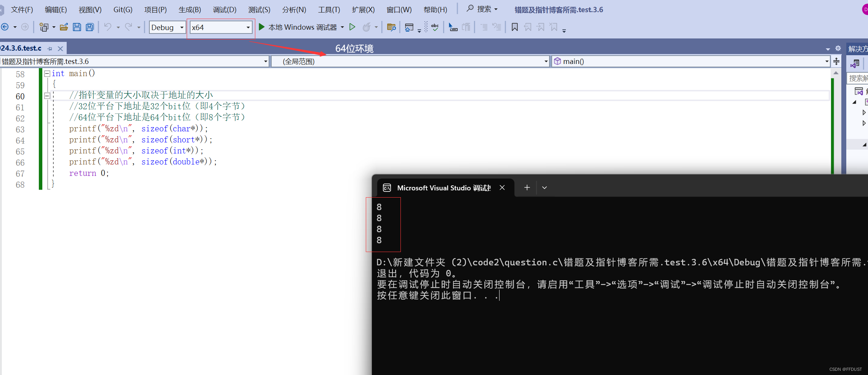This screenshot has height=375, width=868.
Task: Go to previous bookmark icon
Action: (528, 27)
